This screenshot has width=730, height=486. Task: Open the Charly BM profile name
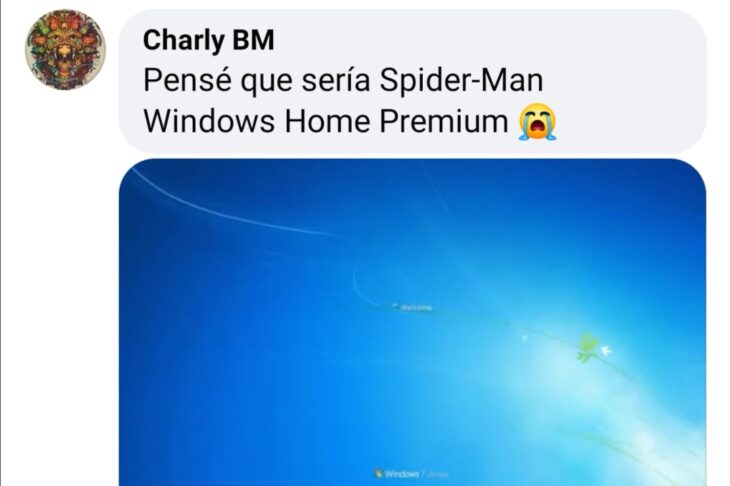click(209, 40)
